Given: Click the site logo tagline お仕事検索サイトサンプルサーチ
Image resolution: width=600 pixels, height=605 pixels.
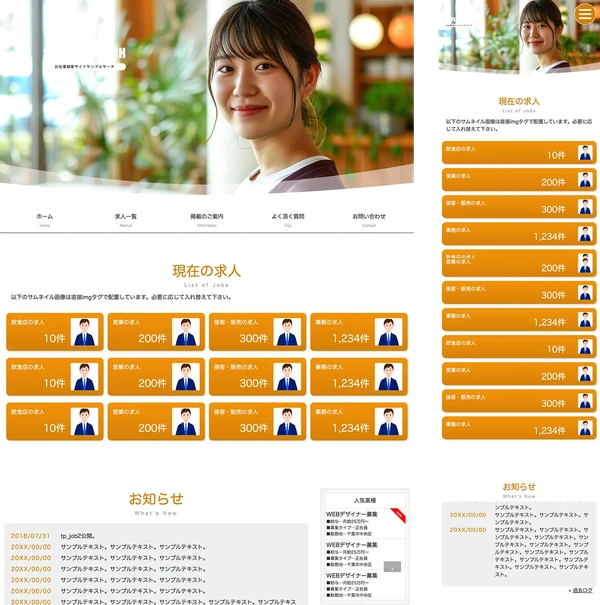Looking at the screenshot, I should [x=85, y=66].
